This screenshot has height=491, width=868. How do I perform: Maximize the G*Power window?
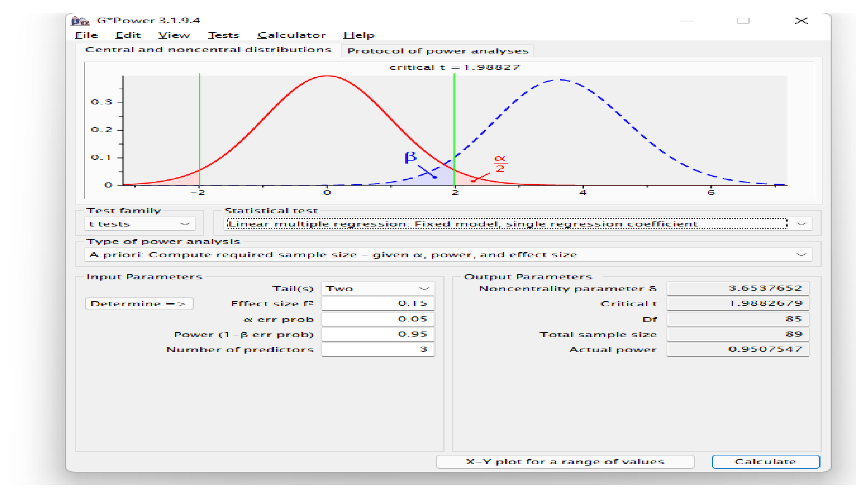coord(743,21)
